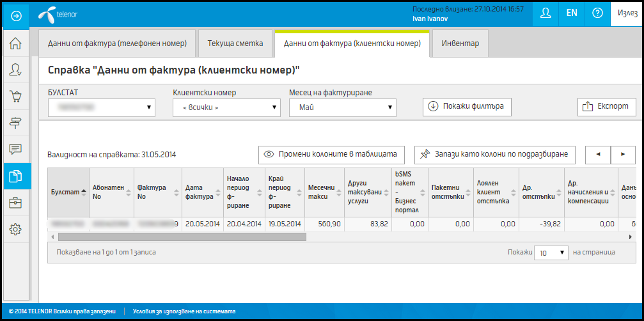644x321 pixels.
Task: Sort by Булстат column header
Action: (68, 192)
